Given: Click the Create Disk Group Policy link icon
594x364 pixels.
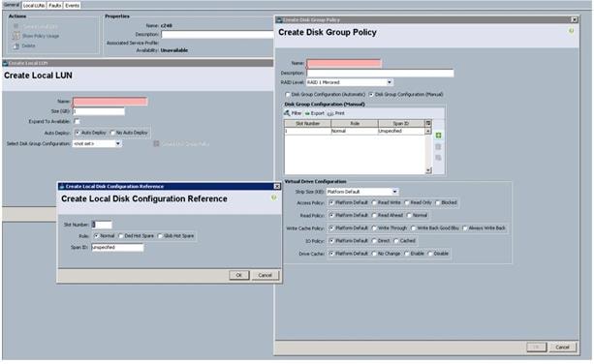Looking at the screenshot, I should [x=156, y=144].
